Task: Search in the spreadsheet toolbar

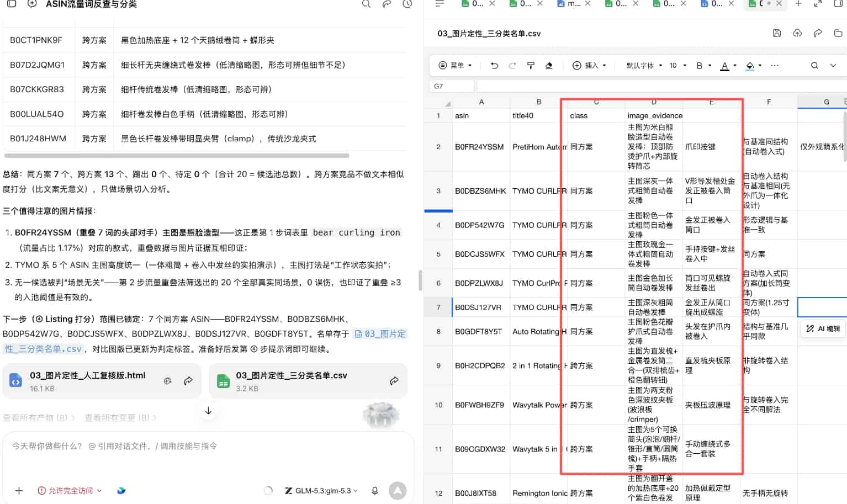Action: [814, 65]
